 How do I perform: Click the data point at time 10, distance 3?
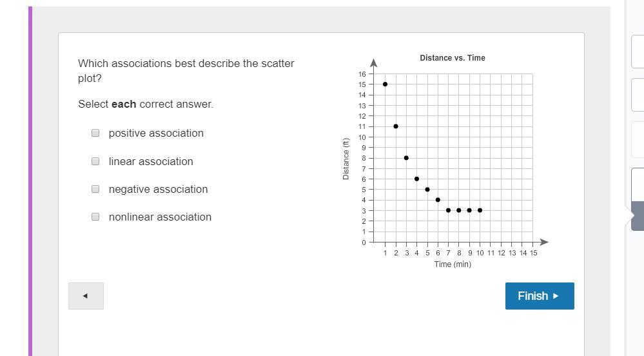[x=480, y=210]
